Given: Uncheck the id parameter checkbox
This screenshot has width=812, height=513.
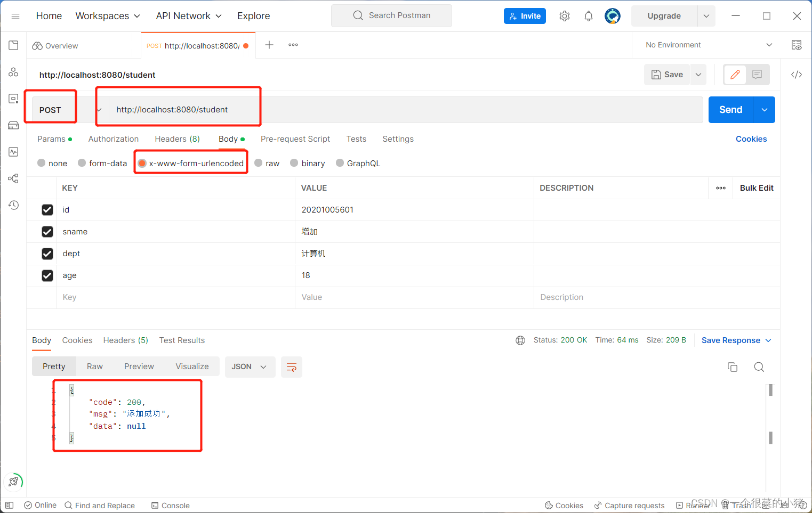Looking at the screenshot, I should (47, 210).
